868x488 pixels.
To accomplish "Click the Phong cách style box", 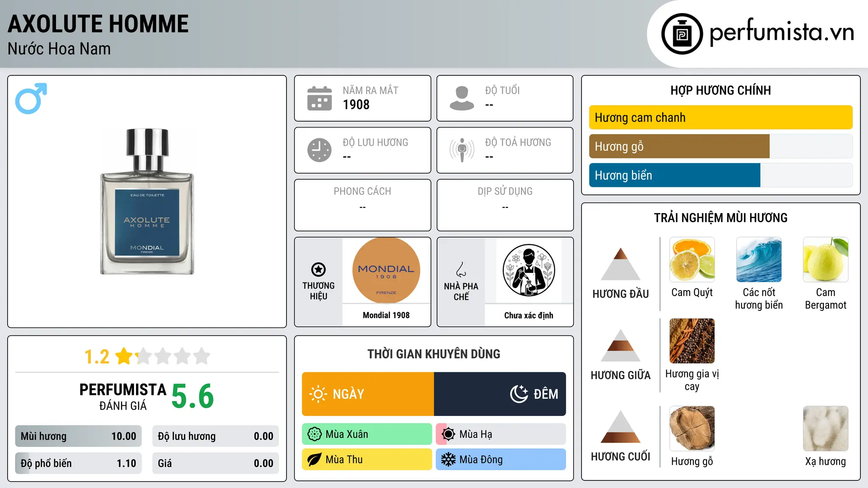I will point(362,205).
